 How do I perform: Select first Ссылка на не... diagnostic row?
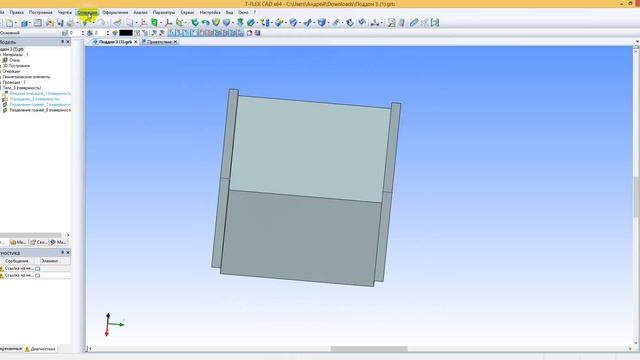coord(35,269)
